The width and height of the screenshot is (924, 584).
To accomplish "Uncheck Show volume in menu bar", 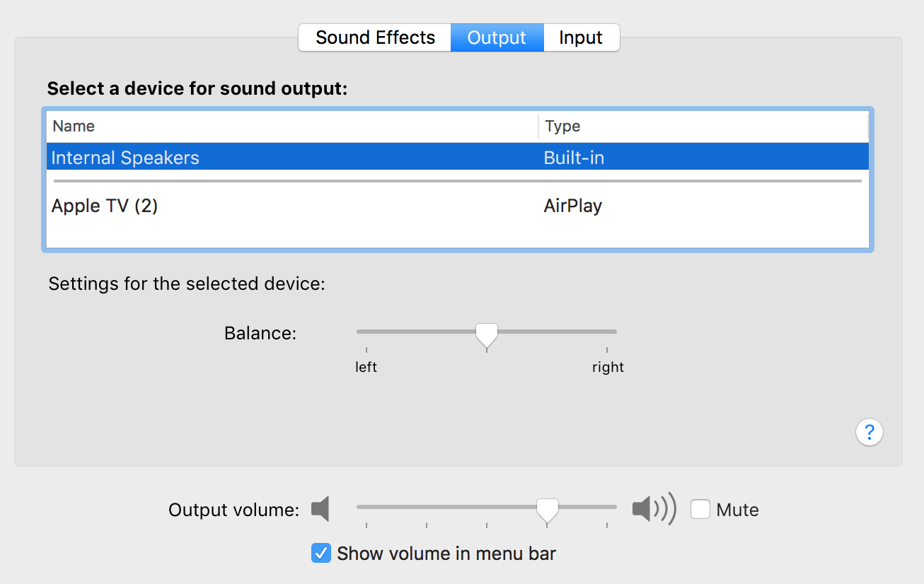I will [321, 553].
